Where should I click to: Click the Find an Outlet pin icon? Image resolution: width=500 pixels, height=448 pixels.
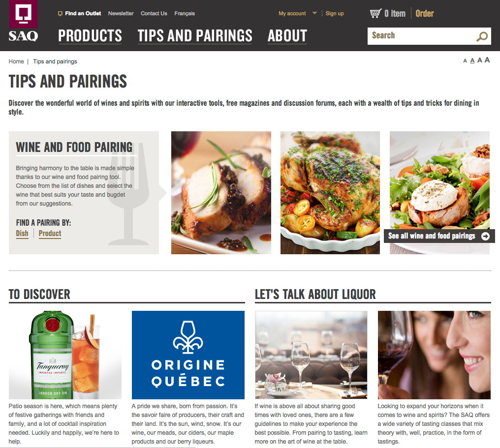tap(60, 13)
